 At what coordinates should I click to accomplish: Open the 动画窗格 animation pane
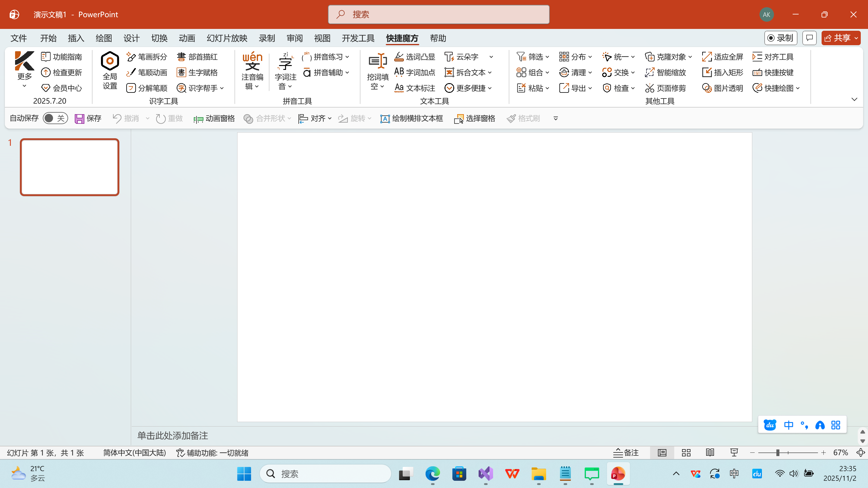click(x=213, y=118)
